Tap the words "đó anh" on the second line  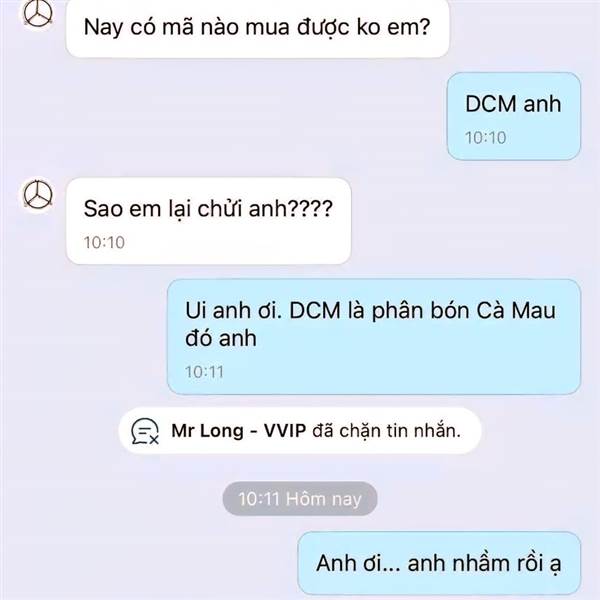click(x=221, y=338)
